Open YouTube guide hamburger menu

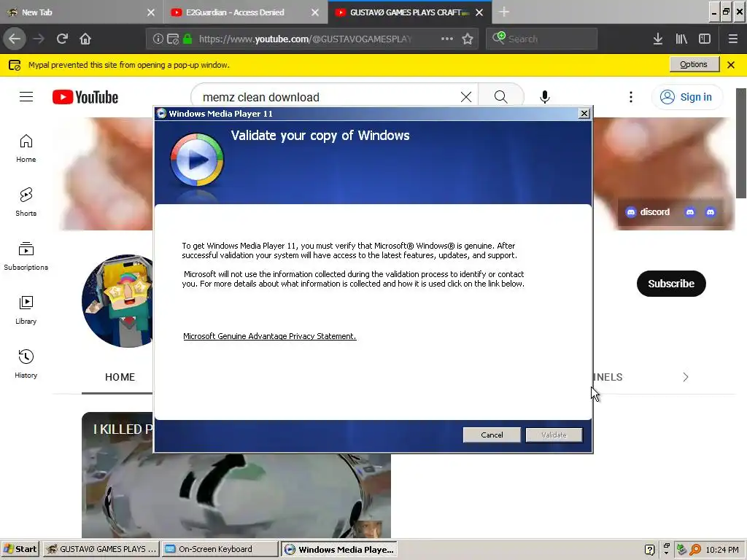coord(26,97)
